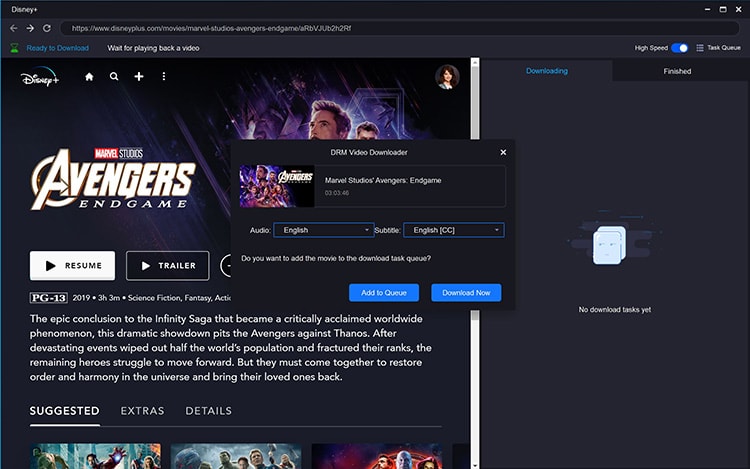Open the profile avatar picture

[447, 77]
